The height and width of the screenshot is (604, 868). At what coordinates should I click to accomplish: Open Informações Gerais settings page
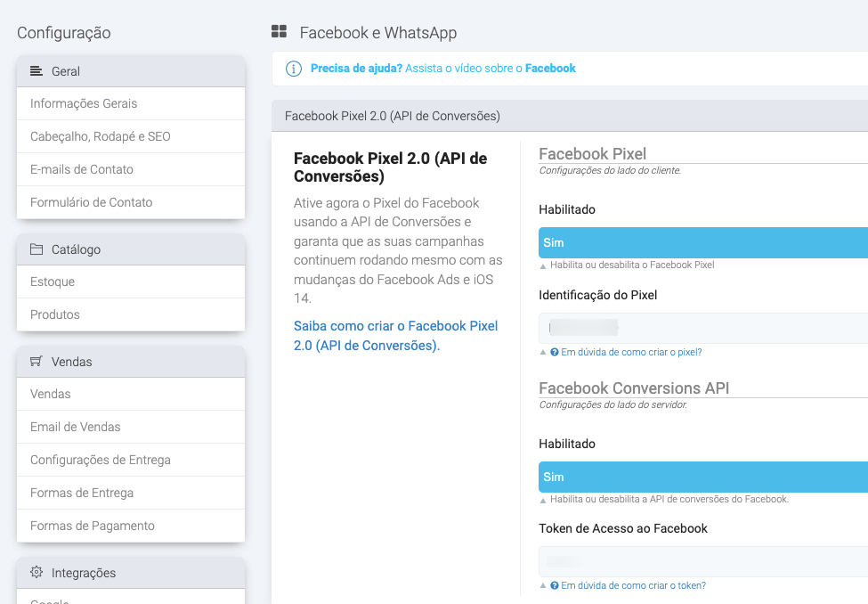84,103
